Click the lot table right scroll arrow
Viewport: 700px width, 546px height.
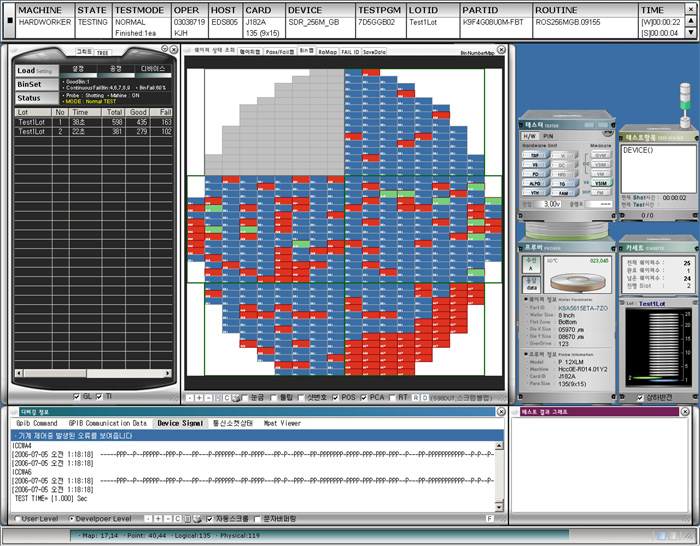point(168,373)
